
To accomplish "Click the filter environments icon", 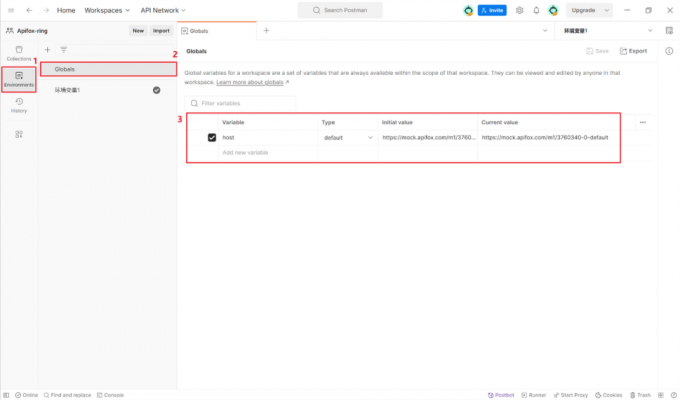I will pyautogui.click(x=64, y=50).
